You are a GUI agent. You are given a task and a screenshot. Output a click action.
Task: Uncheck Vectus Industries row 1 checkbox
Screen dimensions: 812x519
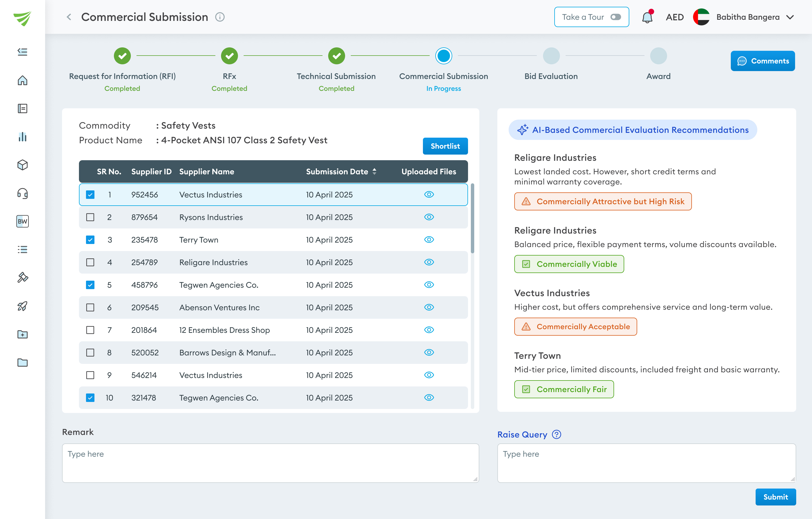[90, 194]
